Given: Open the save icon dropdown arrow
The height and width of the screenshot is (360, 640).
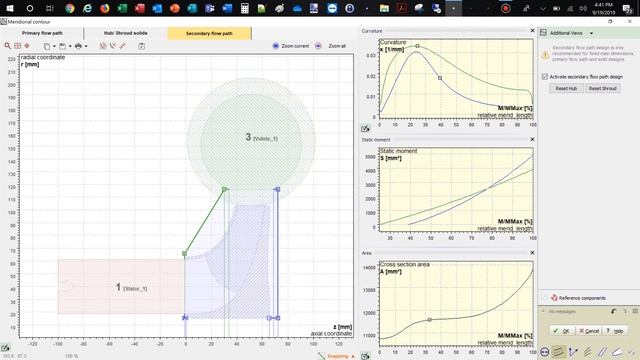Looking at the screenshot, I should (70, 46).
